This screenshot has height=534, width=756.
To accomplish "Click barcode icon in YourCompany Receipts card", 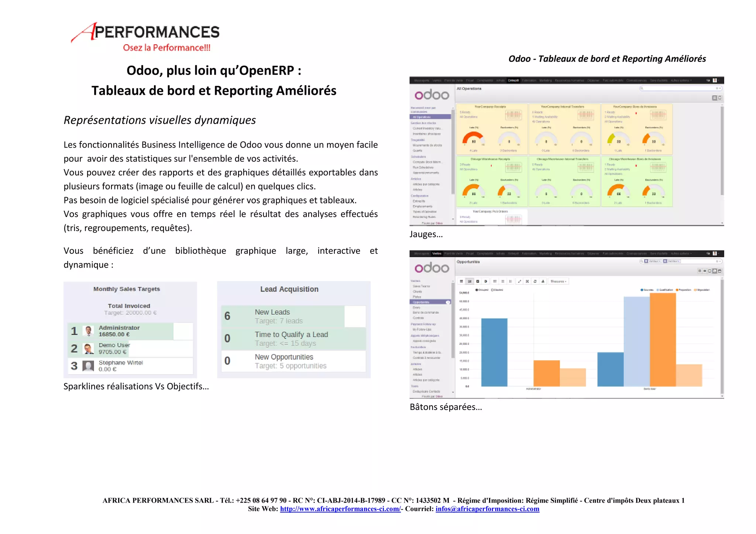I will pyautogui.click(x=513, y=115).
